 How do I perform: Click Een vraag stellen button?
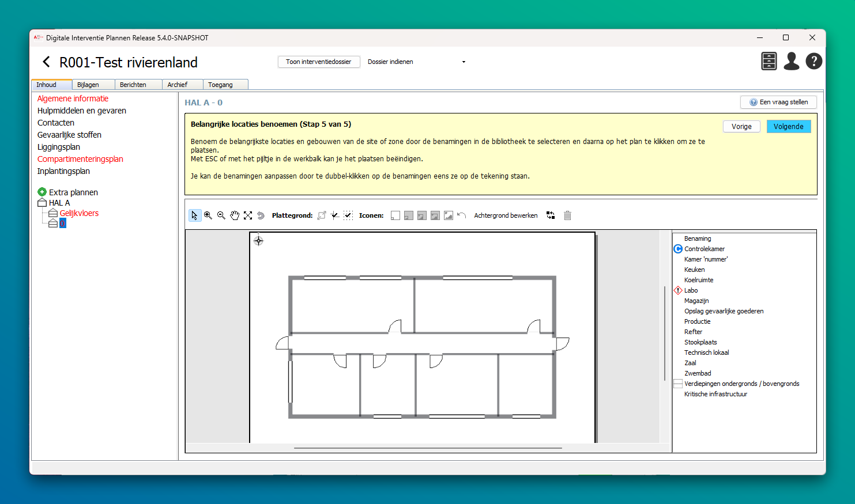point(778,102)
